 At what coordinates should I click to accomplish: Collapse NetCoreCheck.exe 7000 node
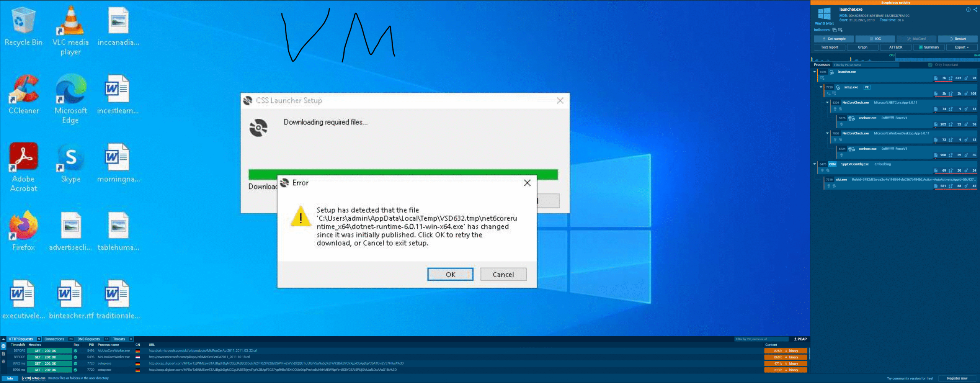coord(827,133)
